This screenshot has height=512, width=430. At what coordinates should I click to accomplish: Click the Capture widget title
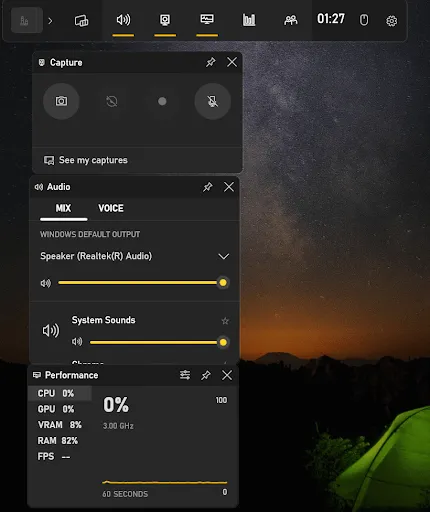66,63
